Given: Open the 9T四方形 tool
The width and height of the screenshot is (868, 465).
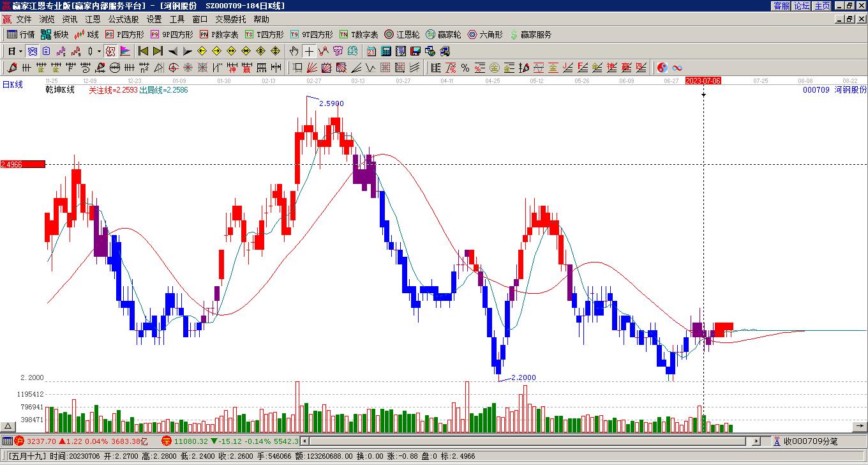Looking at the screenshot, I should click(311, 34).
